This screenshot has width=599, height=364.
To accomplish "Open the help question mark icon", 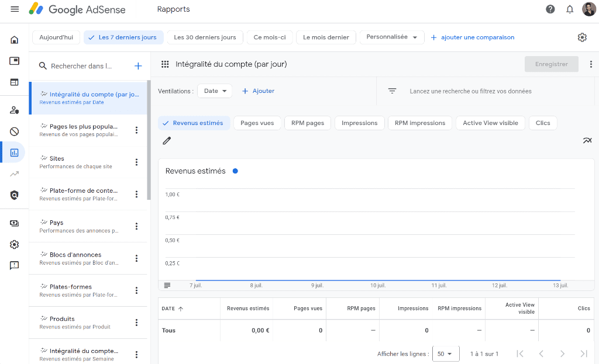I will tap(550, 9).
